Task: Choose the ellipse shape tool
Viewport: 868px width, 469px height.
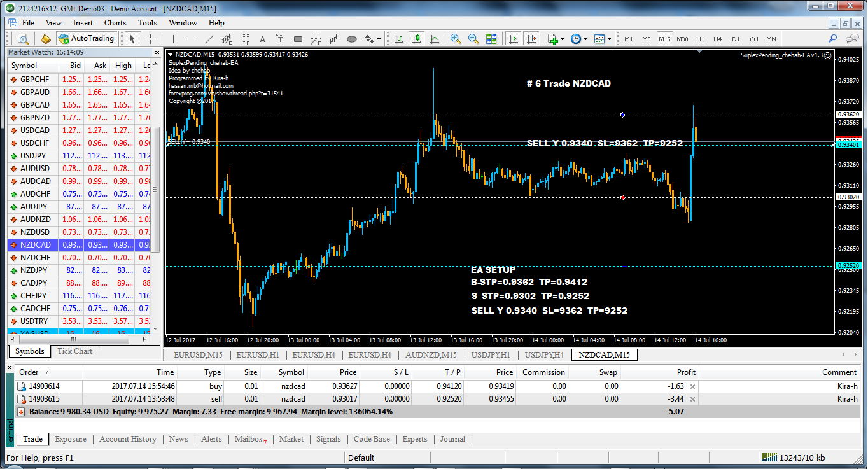Action: click(352, 39)
